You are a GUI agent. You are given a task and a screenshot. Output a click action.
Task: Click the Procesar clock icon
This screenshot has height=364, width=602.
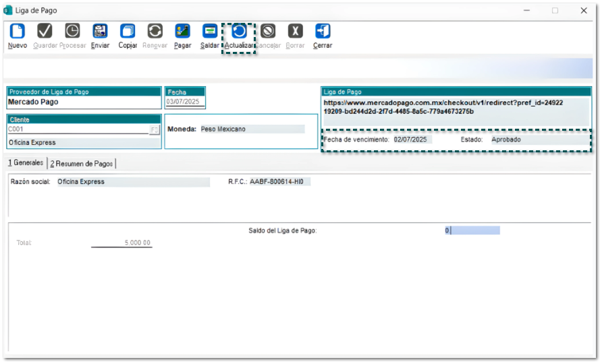click(x=72, y=32)
